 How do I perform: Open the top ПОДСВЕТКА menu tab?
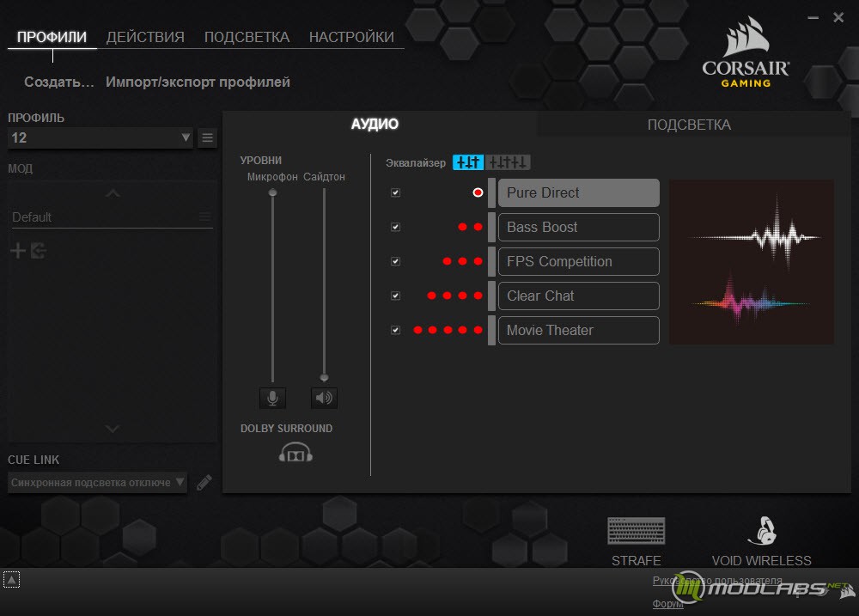[x=247, y=37]
